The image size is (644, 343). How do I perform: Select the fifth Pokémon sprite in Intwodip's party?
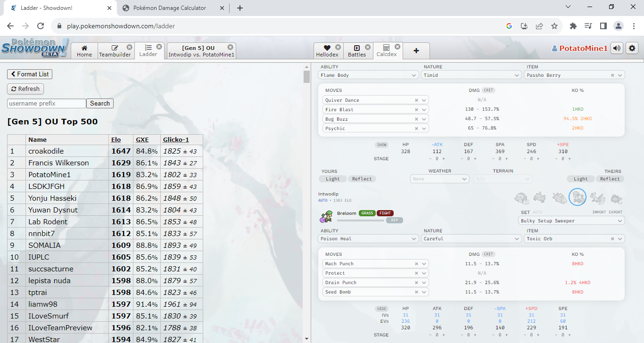(x=597, y=197)
